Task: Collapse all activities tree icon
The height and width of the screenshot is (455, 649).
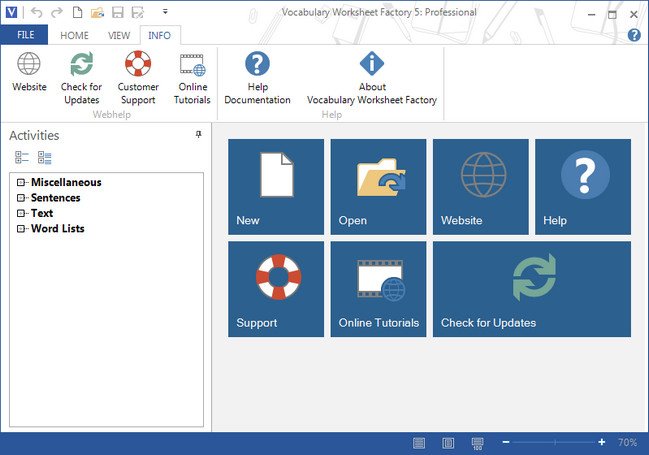Action: coord(22,157)
